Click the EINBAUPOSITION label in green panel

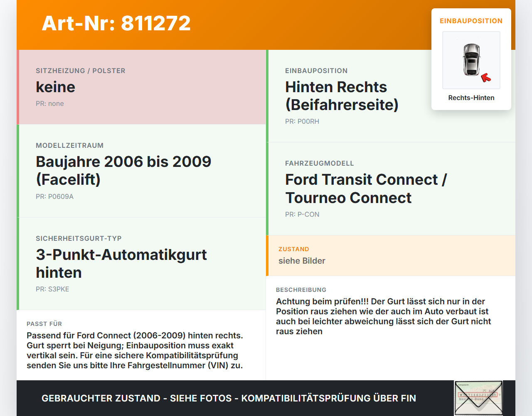coord(316,71)
